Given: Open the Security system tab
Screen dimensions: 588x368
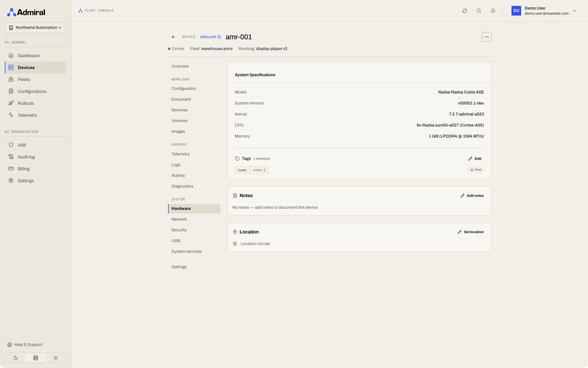Looking at the screenshot, I should click(194, 230).
